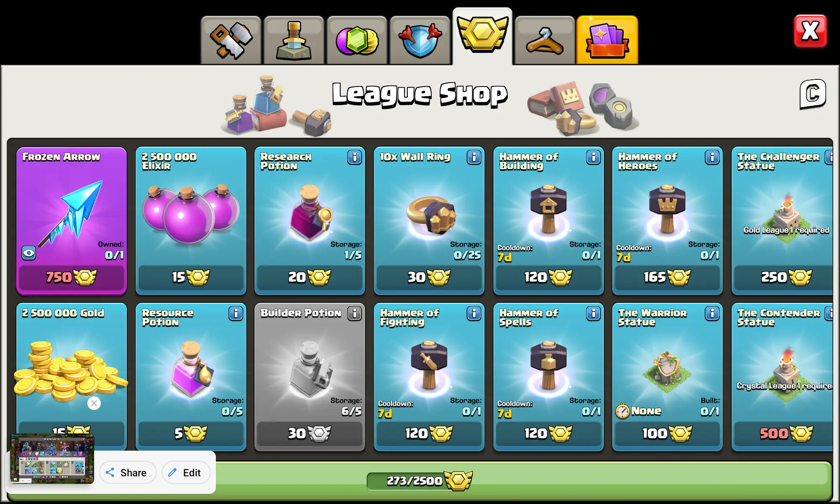The height and width of the screenshot is (504, 840).
Task: Open the hammer and saw builder tab
Action: 231,40
